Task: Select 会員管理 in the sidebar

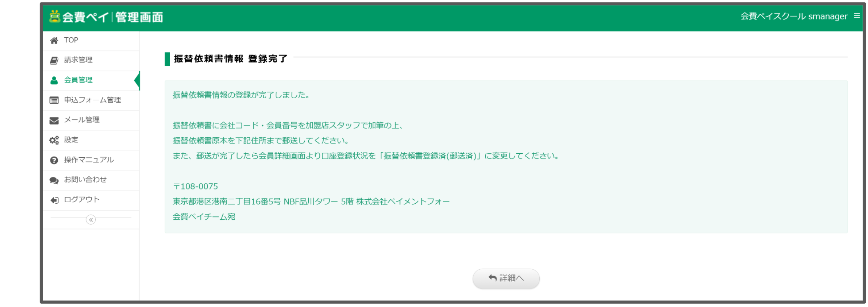Action: coord(91,80)
